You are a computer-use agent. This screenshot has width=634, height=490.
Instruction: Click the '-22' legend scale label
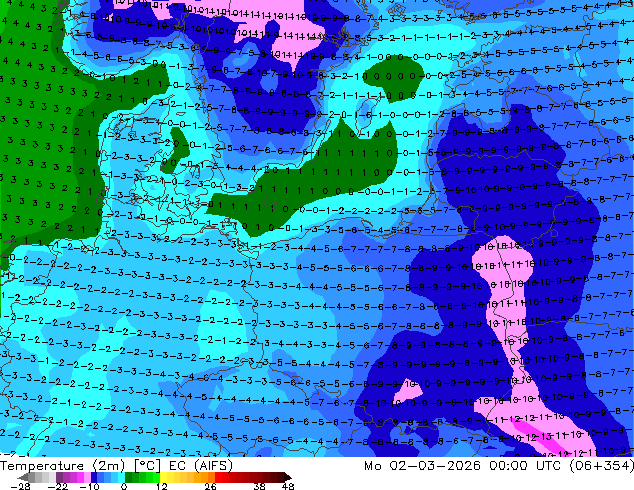[x=58, y=486]
